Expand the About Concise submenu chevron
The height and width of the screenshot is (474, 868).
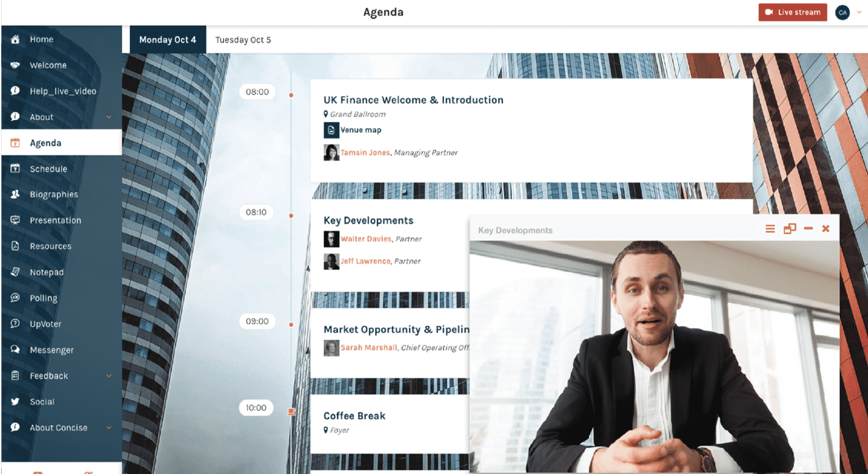click(x=109, y=428)
